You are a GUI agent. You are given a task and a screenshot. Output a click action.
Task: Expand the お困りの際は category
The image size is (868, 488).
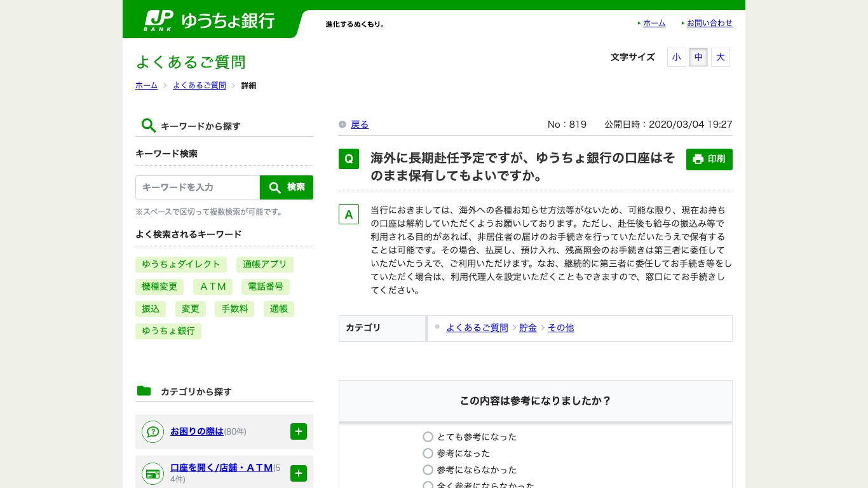coord(299,431)
